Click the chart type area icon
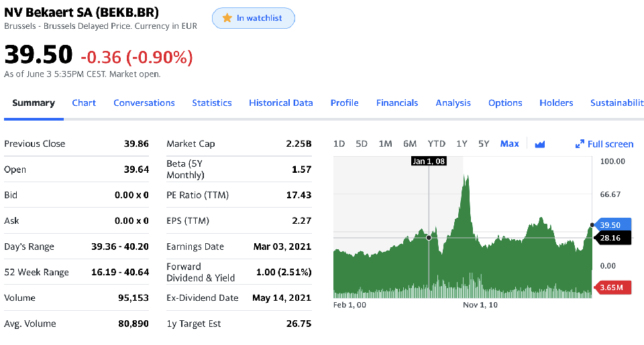 tap(540, 144)
